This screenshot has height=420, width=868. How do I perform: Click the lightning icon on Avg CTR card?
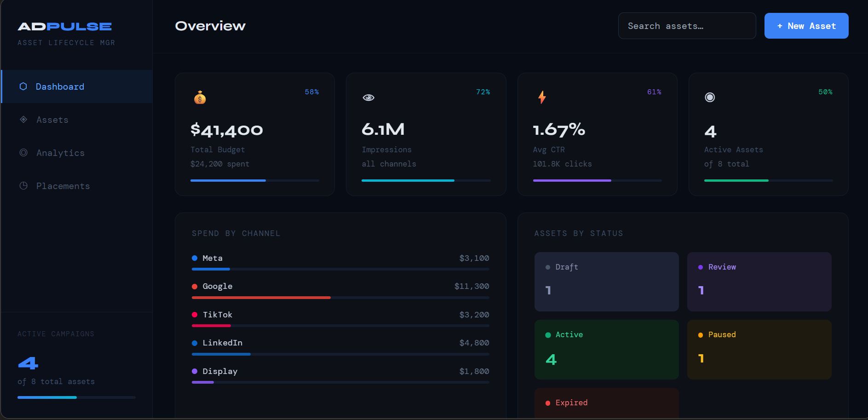click(542, 97)
